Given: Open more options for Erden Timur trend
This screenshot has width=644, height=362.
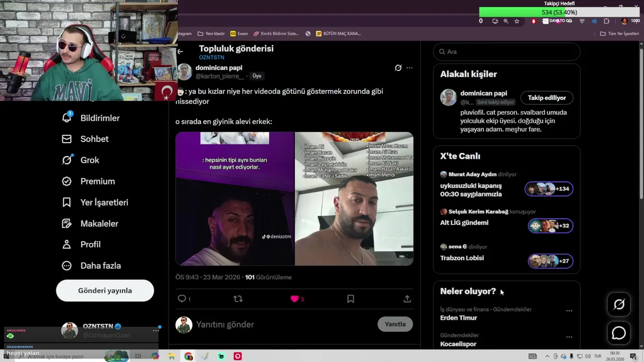Looking at the screenshot, I should (569, 311).
